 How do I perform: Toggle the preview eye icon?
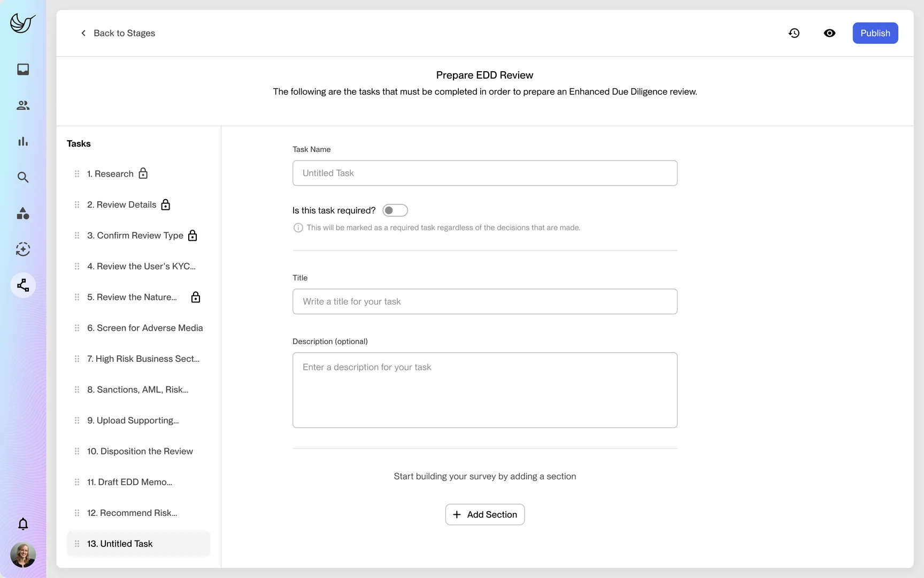pos(830,33)
